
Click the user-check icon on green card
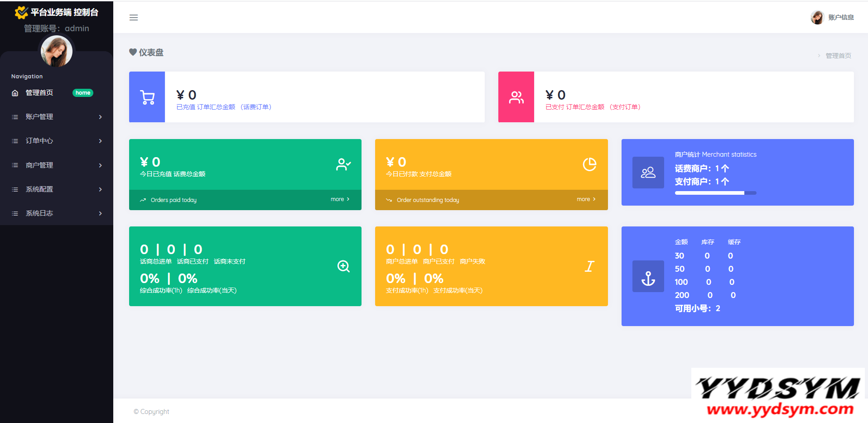[x=343, y=164]
